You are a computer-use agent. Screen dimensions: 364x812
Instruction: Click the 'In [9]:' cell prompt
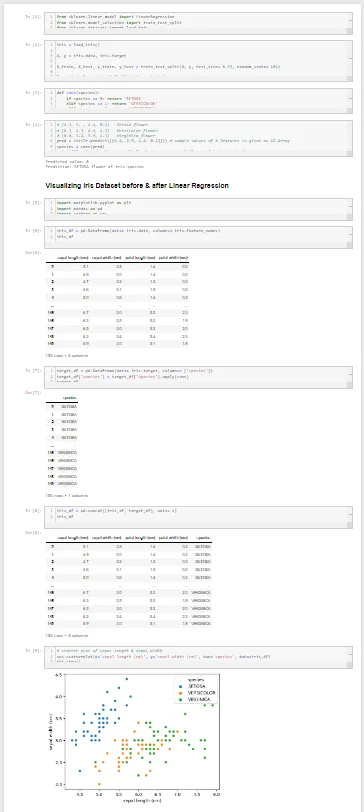[x=34, y=650]
